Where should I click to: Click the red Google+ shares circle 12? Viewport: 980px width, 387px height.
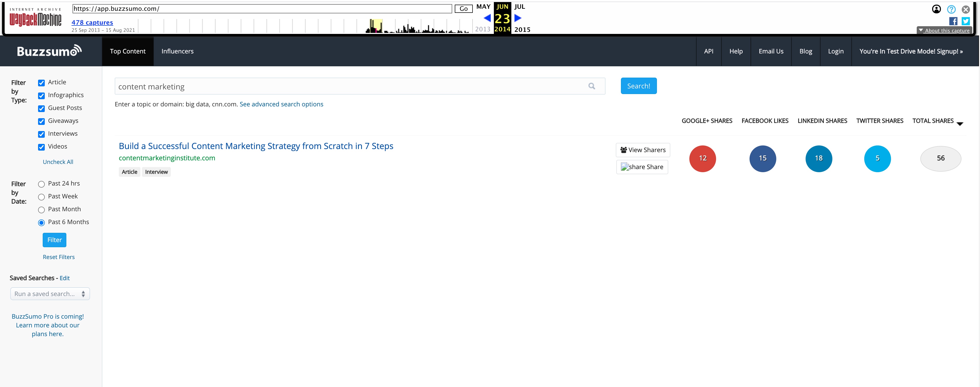702,159
